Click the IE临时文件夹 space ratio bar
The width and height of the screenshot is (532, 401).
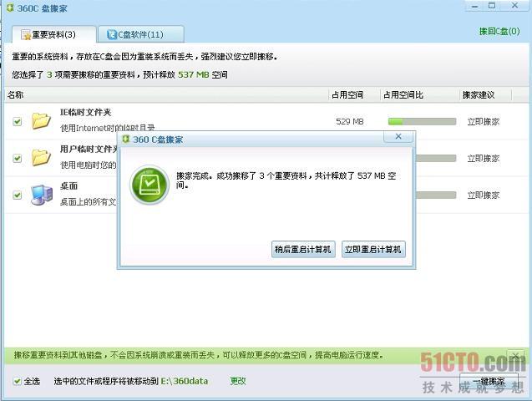pos(422,121)
